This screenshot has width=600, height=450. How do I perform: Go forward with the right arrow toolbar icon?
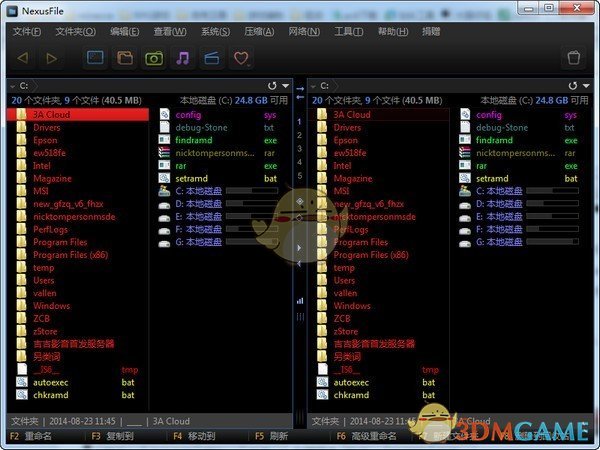pyautogui.click(x=51, y=58)
